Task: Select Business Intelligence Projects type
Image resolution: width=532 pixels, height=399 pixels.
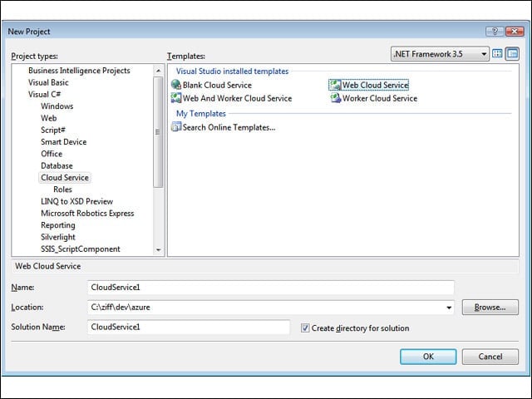Action: coord(79,71)
